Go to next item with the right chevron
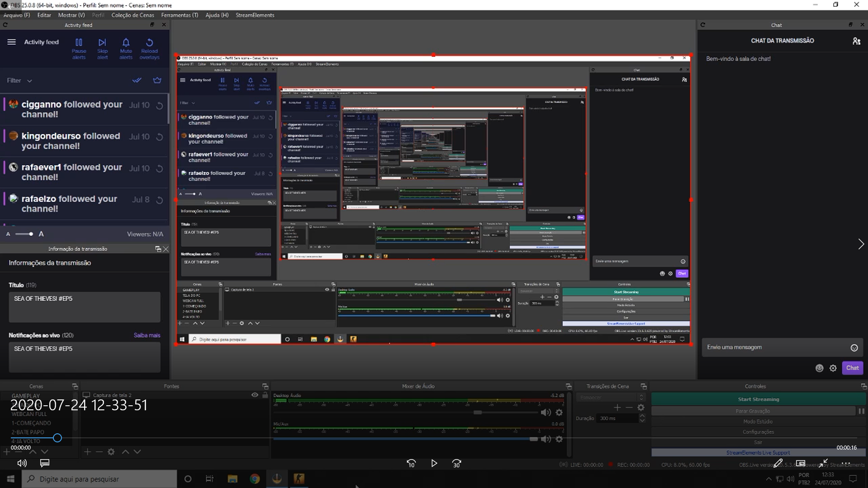Image resolution: width=868 pixels, height=488 pixels. tap(861, 244)
